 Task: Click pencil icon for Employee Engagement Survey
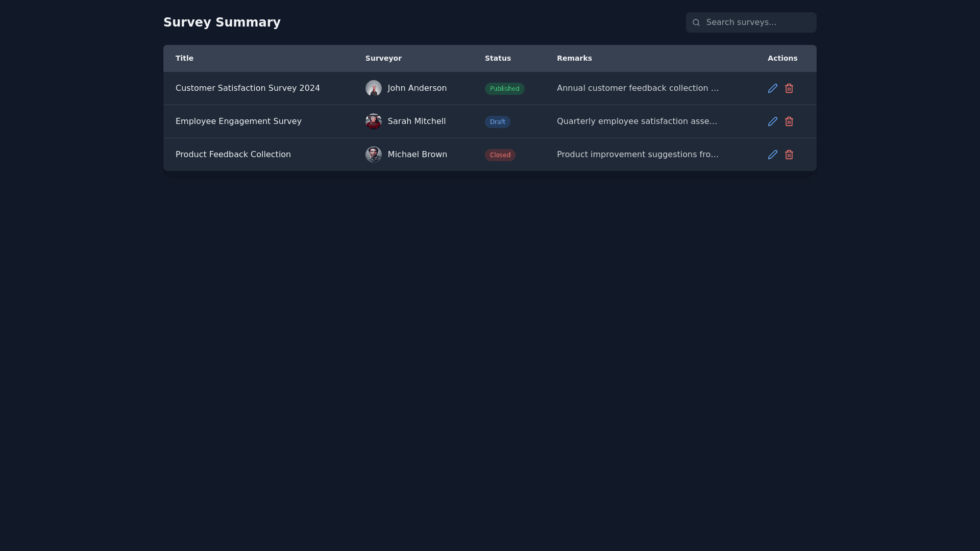(x=772, y=121)
